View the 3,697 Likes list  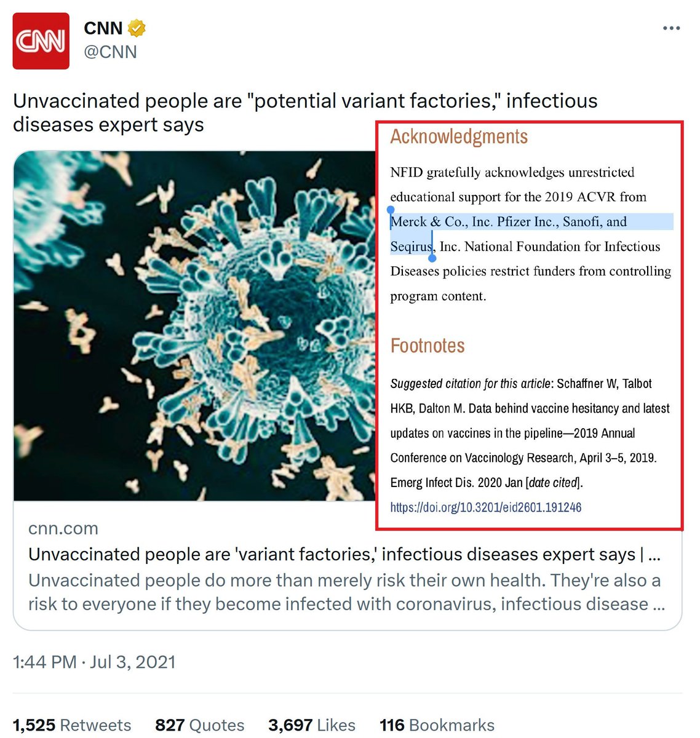tap(311, 725)
